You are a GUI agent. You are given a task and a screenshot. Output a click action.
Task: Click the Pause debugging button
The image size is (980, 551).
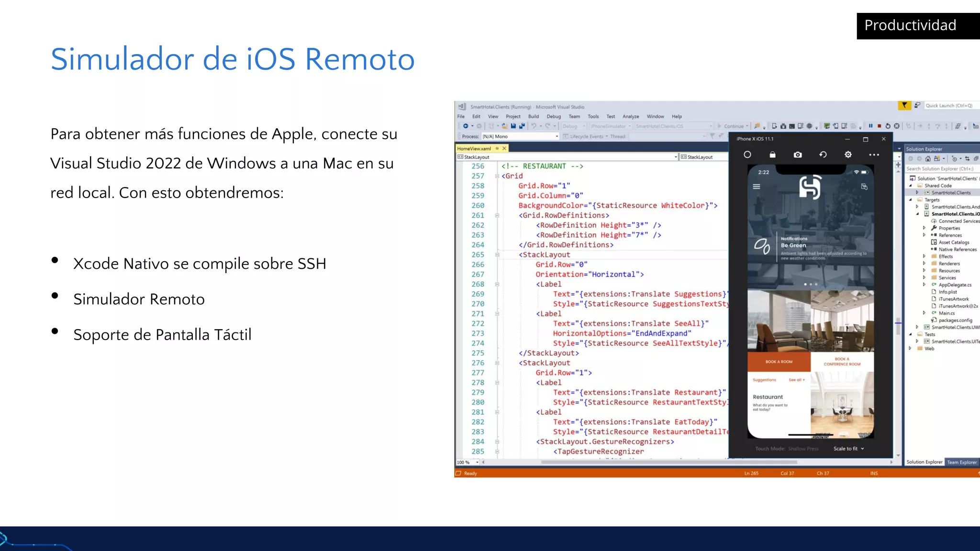click(871, 126)
